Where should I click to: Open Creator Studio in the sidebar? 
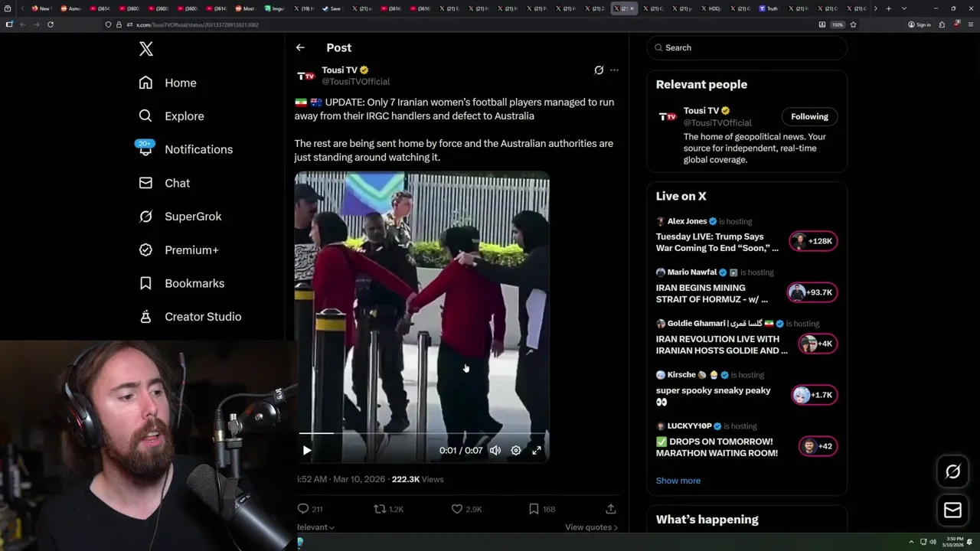click(x=190, y=317)
